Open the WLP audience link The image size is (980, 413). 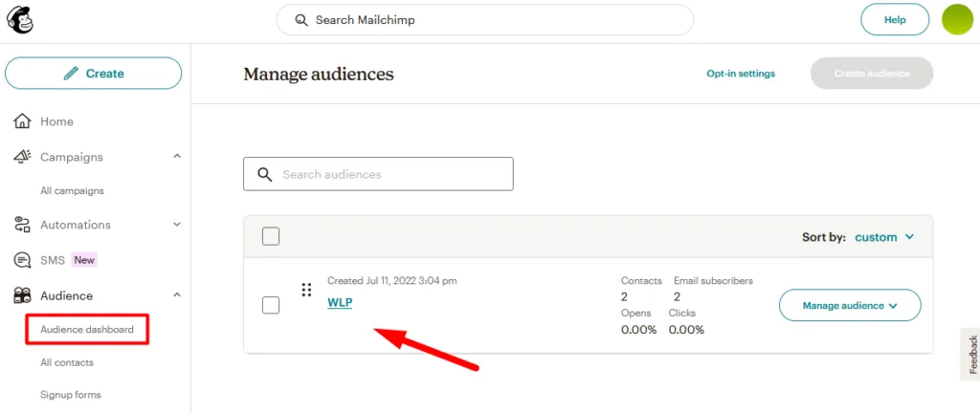tap(340, 302)
